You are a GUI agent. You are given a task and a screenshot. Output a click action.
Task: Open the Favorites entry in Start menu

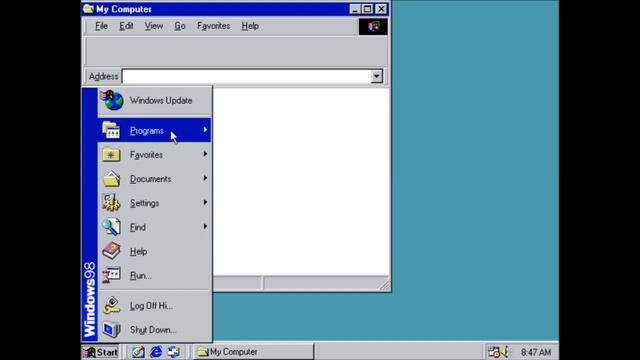tap(155, 155)
